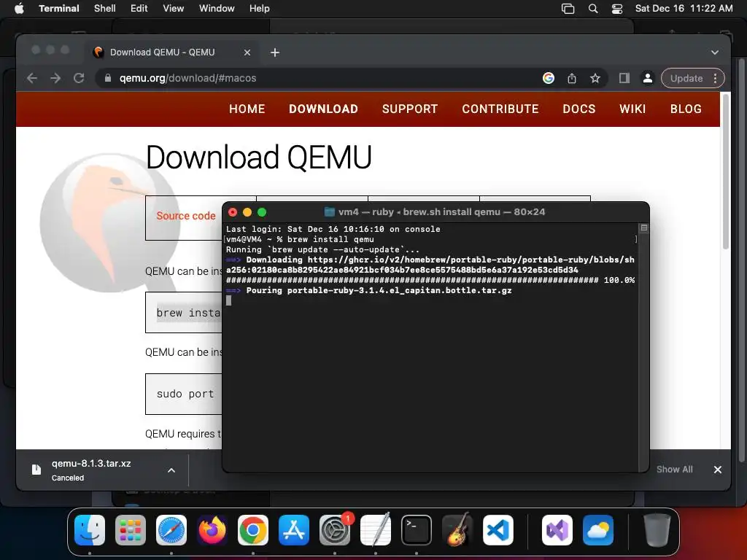
Task: Open the BLOG nav link
Action: (x=686, y=109)
